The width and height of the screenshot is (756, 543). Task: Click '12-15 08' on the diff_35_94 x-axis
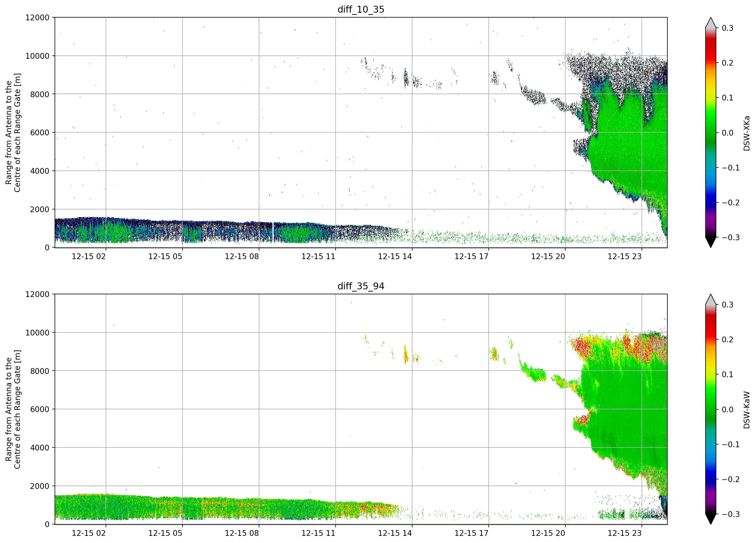coord(242,533)
